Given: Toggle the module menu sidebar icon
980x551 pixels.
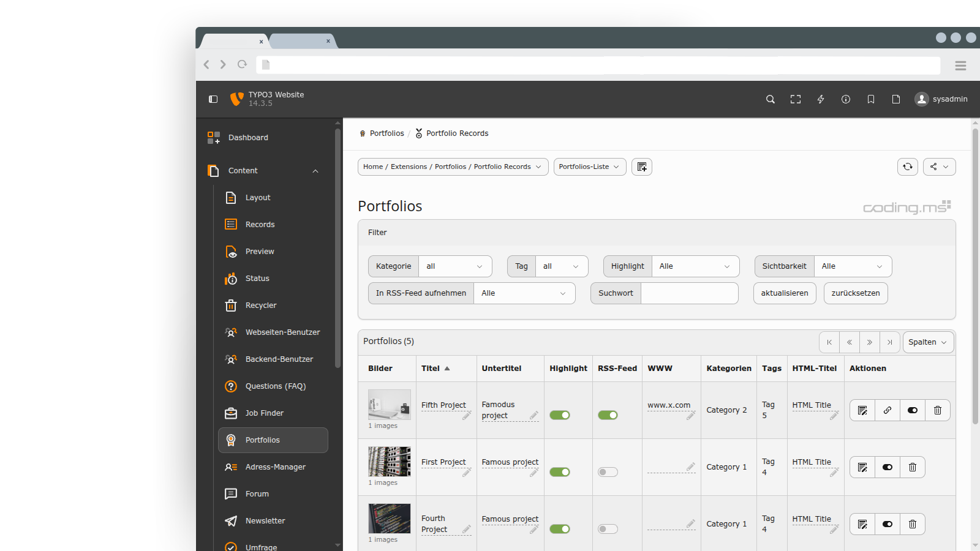Looking at the screenshot, I should click(213, 99).
